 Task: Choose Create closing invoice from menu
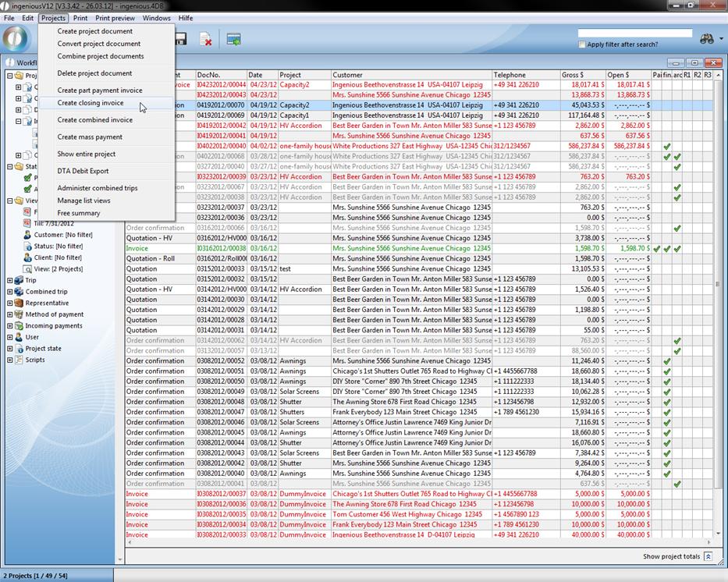[91, 103]
